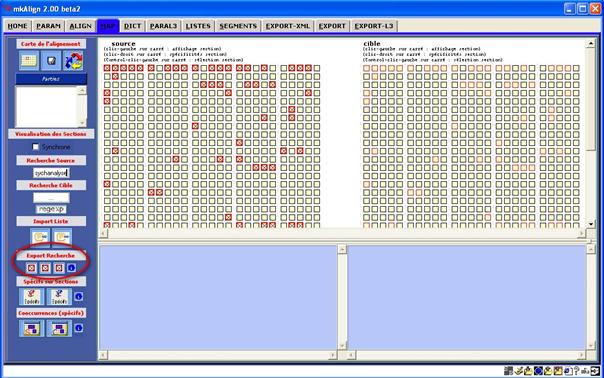The width and height of the screenshot is (604, 378).
Task: Click the Parties header button
Action: (51, 79)
